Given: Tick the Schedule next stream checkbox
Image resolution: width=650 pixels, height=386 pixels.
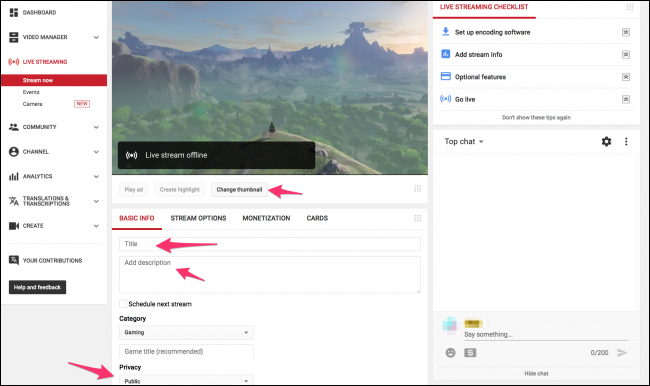Looking at the screenshot, I should (x=123, y=304).
